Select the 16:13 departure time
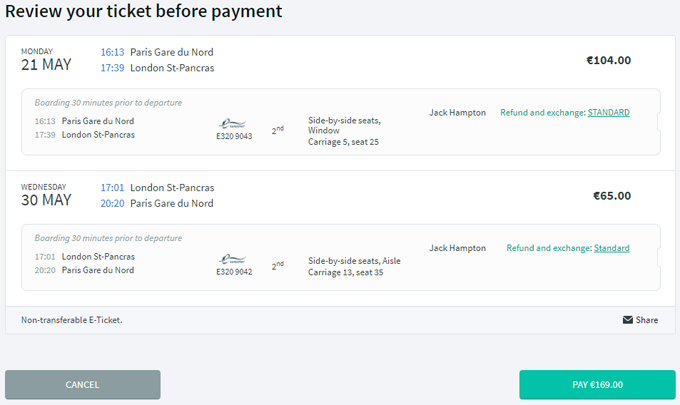 [112, 52]
